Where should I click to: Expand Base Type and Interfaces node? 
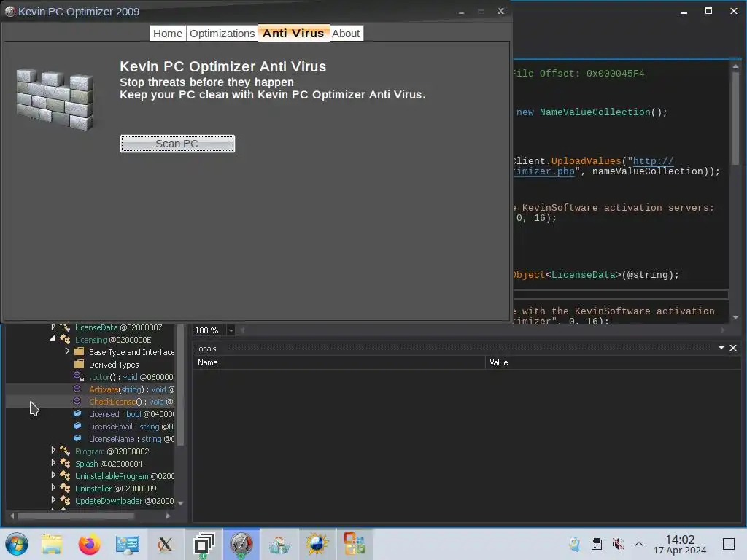click(67, 351)
